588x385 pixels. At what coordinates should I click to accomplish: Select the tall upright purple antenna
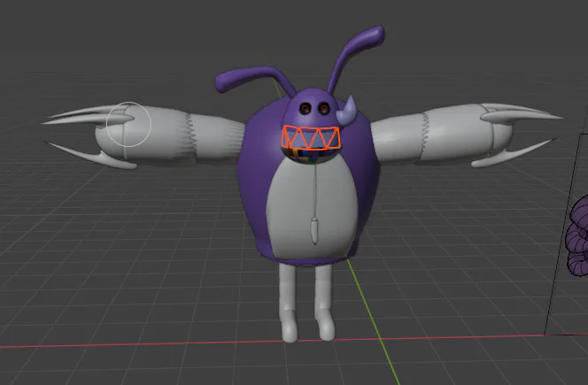tap(356, 58)
